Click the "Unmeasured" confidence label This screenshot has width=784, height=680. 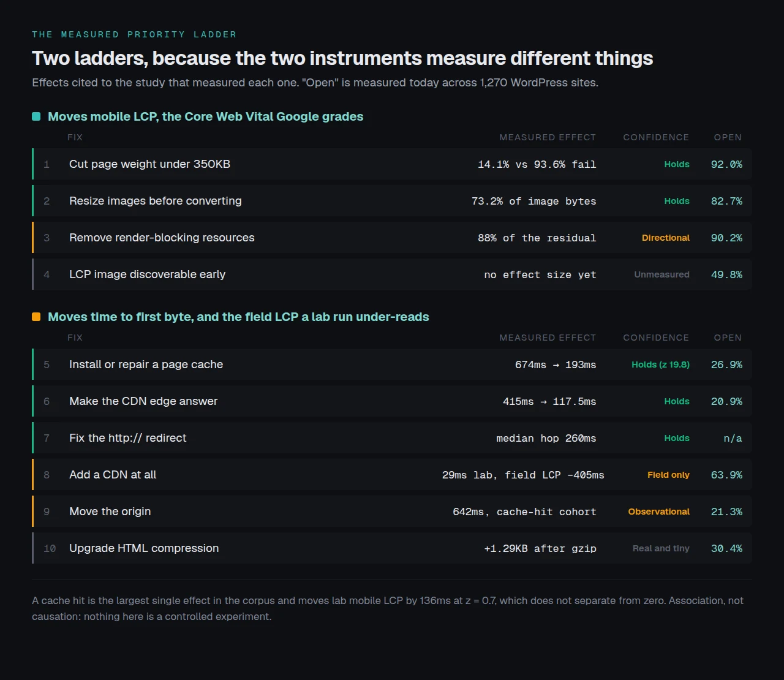point(661,274)
